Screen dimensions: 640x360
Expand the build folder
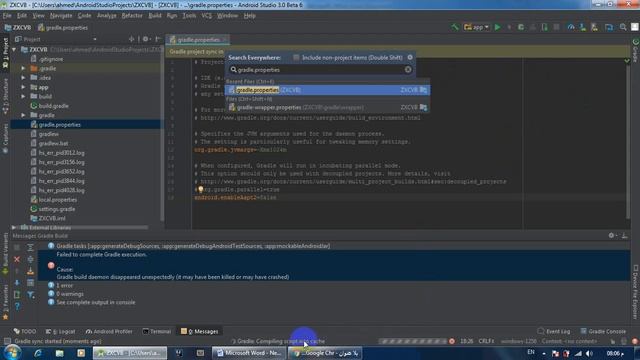tap(23, 96)
